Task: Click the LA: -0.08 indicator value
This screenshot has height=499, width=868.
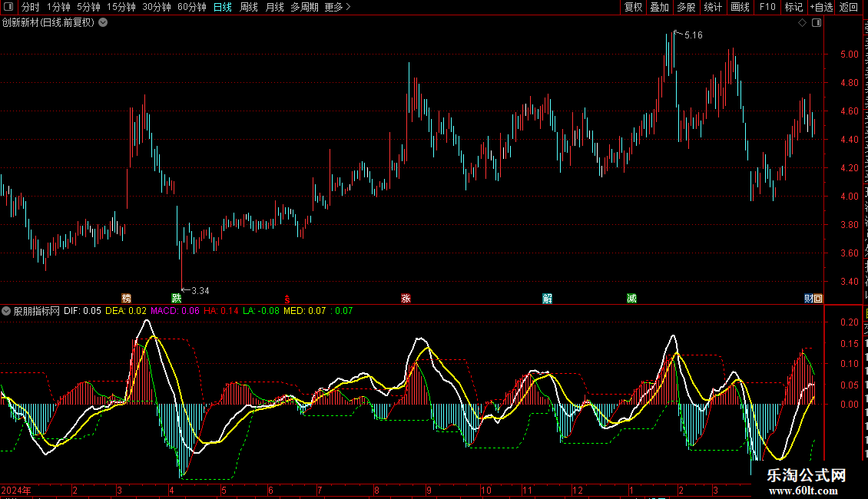Action: pyautogui.click(x=260, y=311)
